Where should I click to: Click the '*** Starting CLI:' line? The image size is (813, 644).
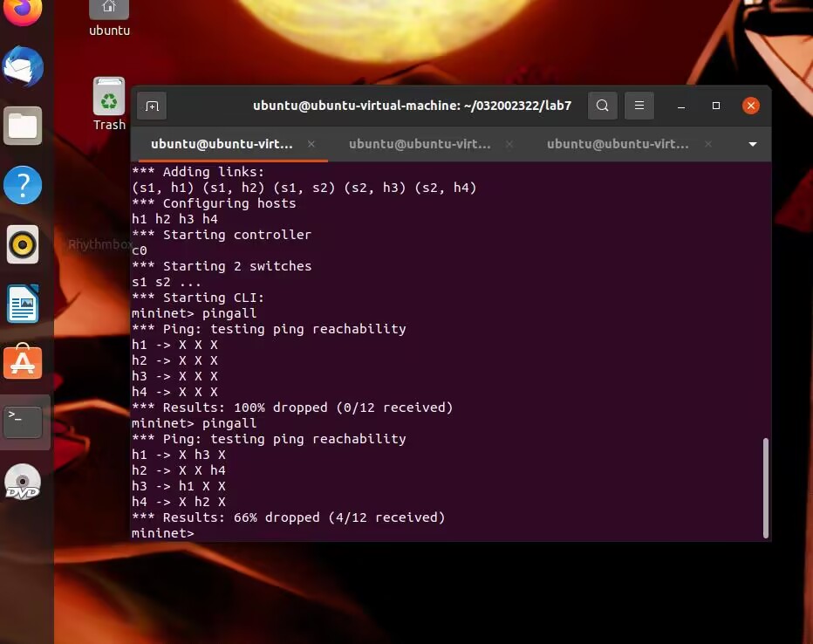click(x=198, y=298)
